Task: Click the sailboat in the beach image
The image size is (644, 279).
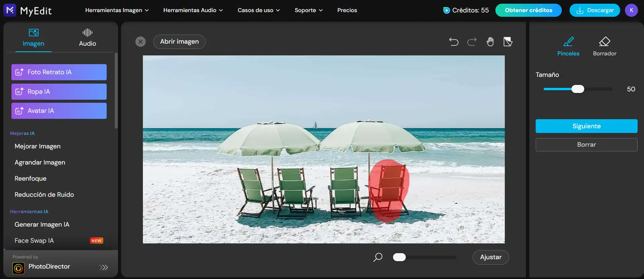Action: (x=315, y=125)
